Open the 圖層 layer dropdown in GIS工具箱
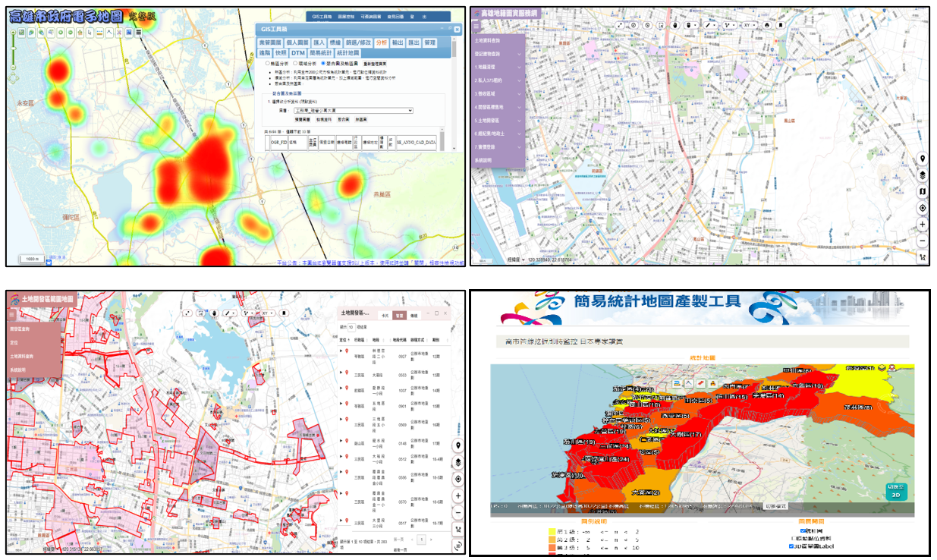Viewport: 937px width, 560px height. pos(353,111)
